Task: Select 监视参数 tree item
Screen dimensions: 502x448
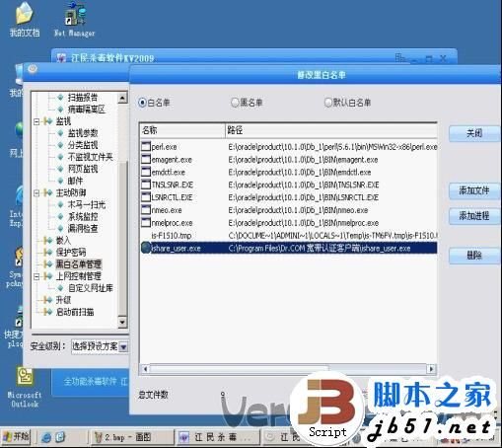Action: tap(83, 133)
